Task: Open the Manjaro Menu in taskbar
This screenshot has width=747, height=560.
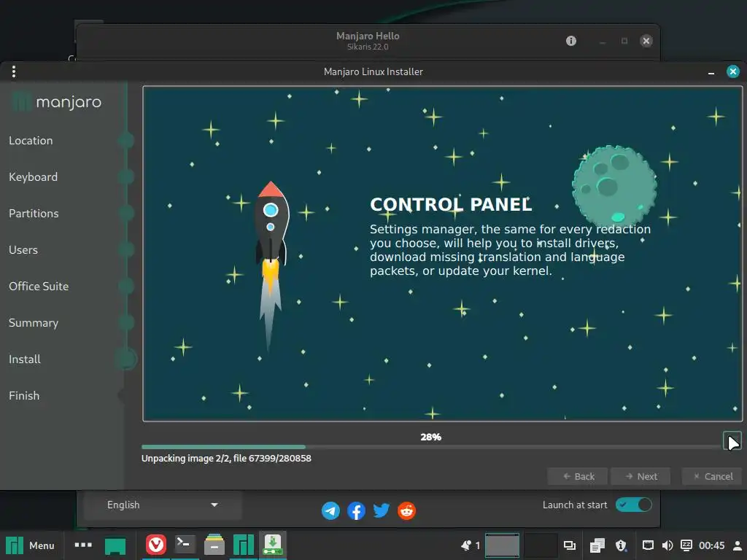Action: 30,545
